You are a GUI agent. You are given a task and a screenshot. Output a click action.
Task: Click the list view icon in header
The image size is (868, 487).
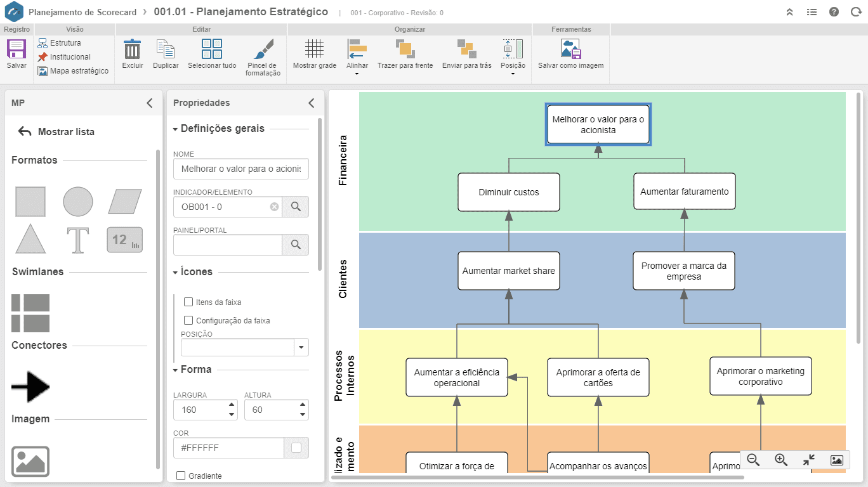click(x=812, y=12)
